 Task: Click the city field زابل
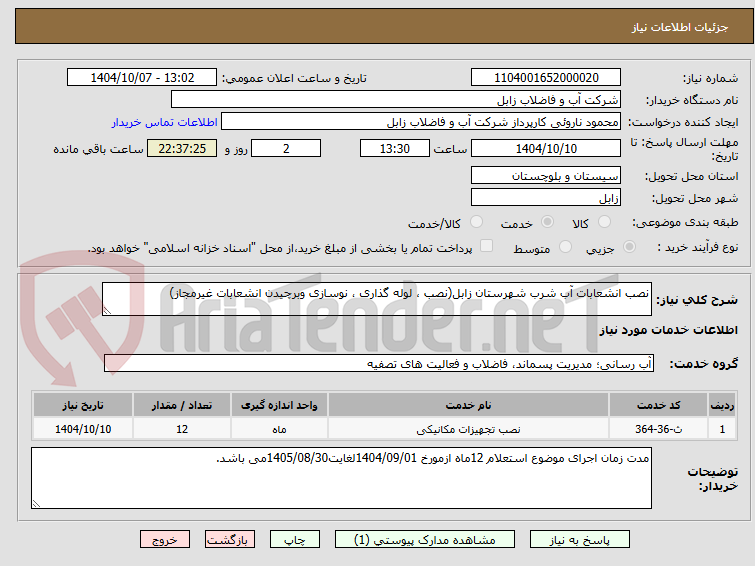pyautogui.click(x=546, y=198)
